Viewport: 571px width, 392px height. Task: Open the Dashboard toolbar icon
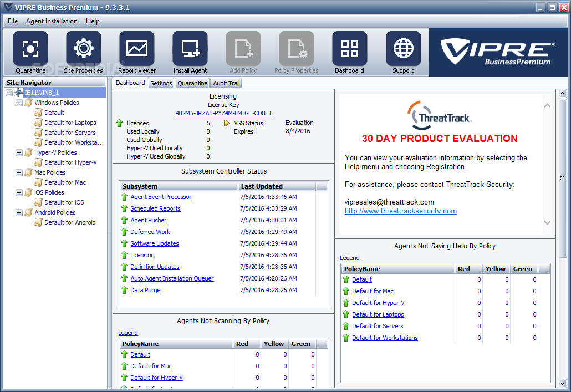pos(350,49)
